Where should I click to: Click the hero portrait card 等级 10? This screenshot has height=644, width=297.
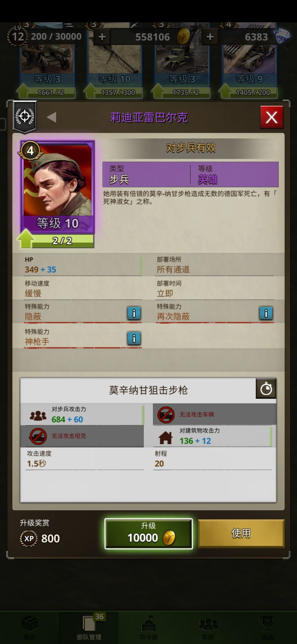click(x=57, y=187)
